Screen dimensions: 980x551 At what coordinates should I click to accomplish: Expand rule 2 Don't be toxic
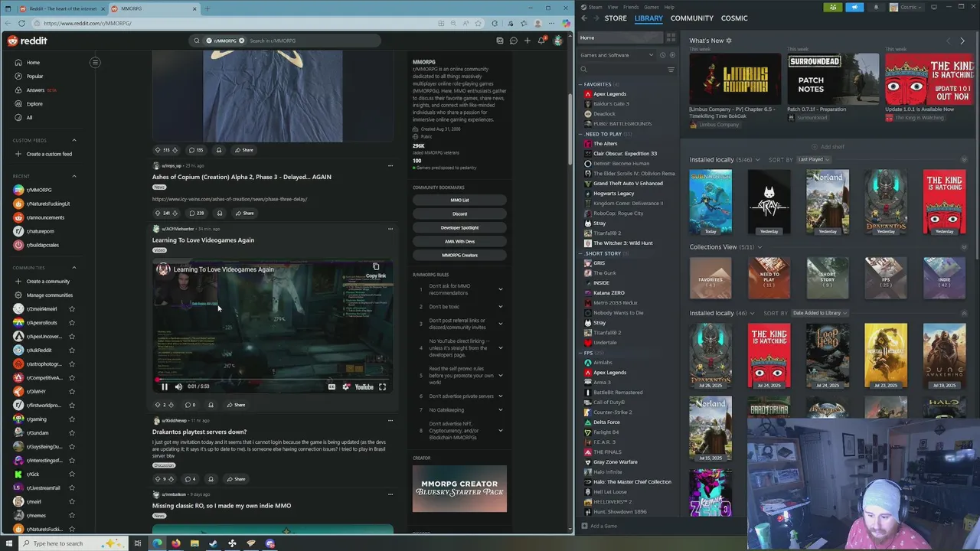click(x=501, y=307)
